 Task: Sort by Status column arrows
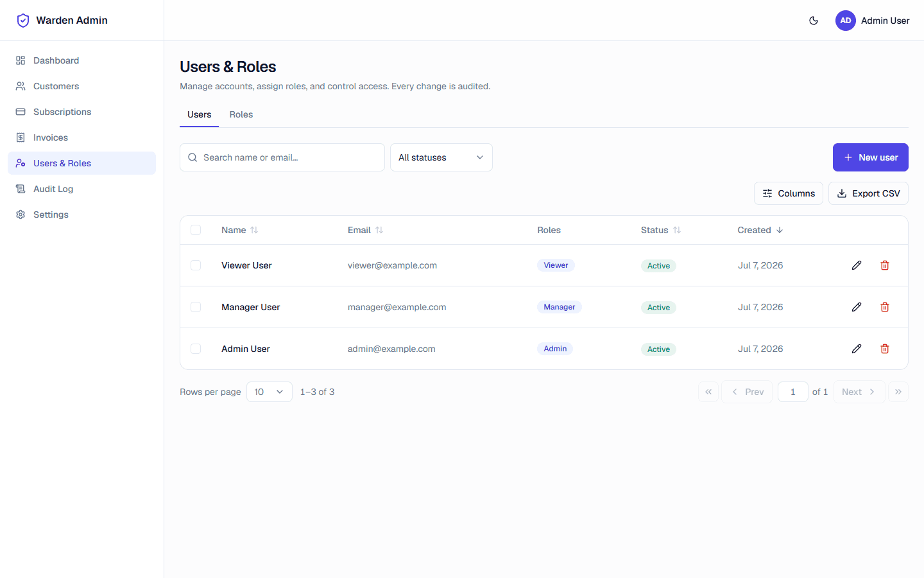point(677,230)
